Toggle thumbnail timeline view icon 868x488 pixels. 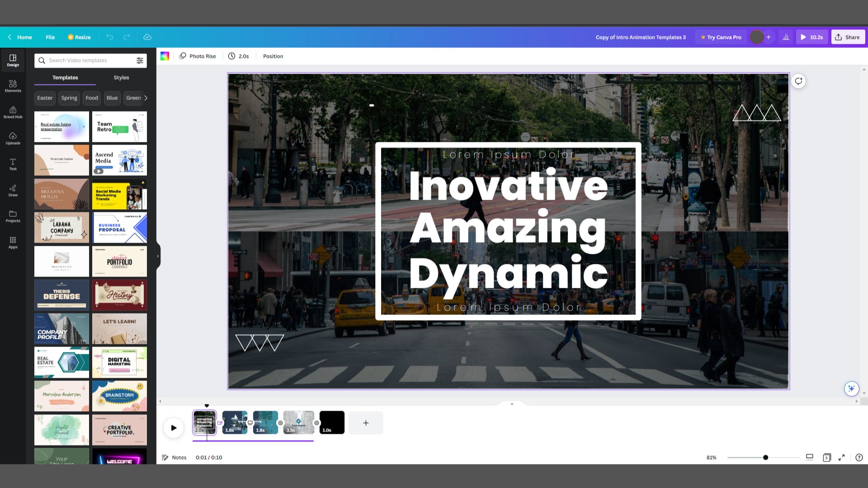coord(810,457)
